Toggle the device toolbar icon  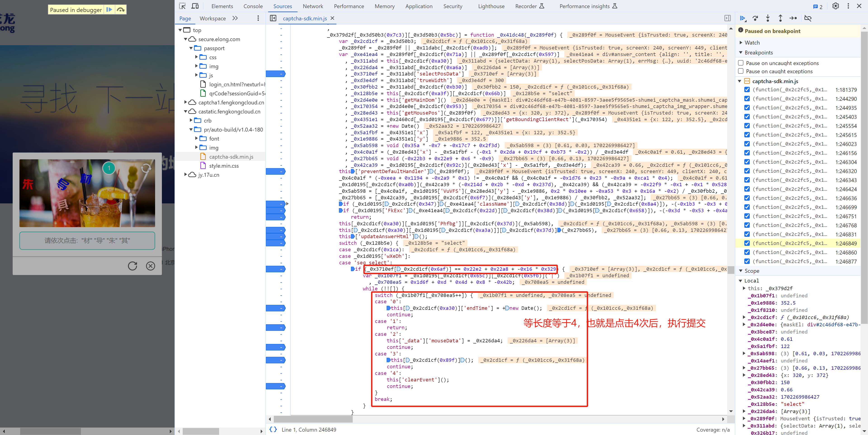[x=195, y=6]
